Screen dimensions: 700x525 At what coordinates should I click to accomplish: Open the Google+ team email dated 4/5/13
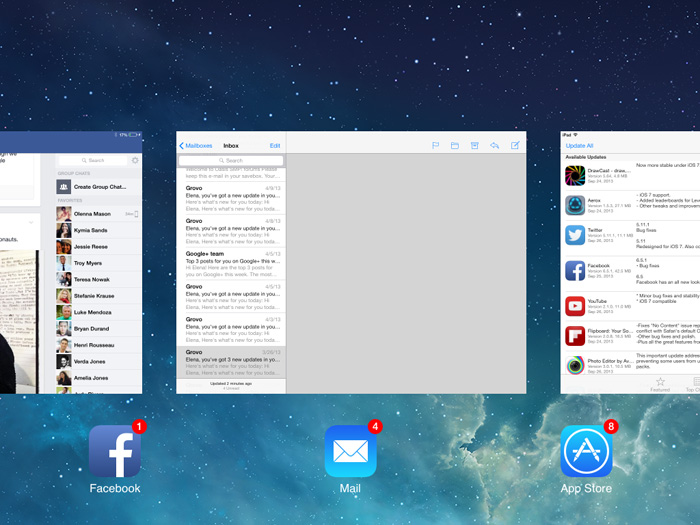pyautogui.click(x=231, y=264)
